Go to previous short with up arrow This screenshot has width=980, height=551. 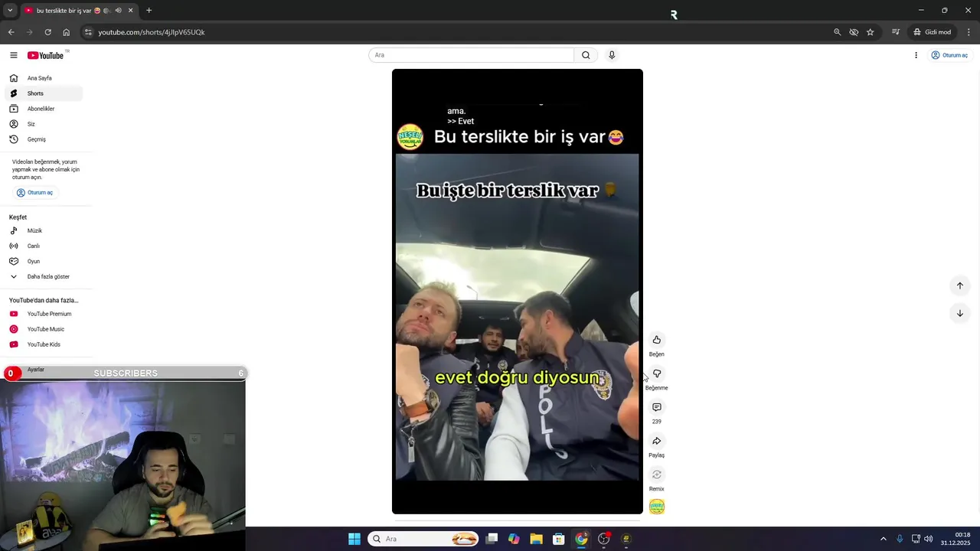959,285
